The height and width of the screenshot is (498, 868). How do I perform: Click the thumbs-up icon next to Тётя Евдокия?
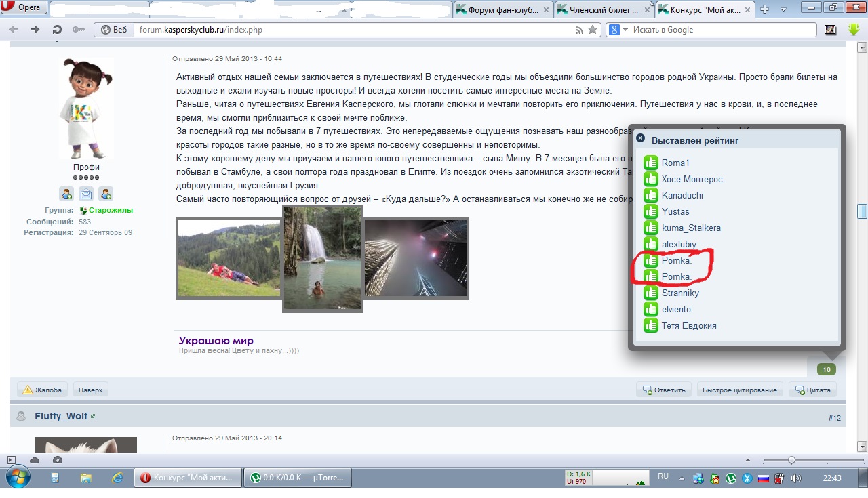click(651, 325)
